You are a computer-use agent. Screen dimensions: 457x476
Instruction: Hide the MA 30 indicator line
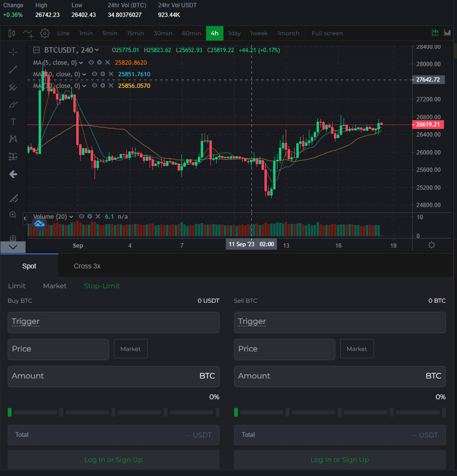coord(95,85)
